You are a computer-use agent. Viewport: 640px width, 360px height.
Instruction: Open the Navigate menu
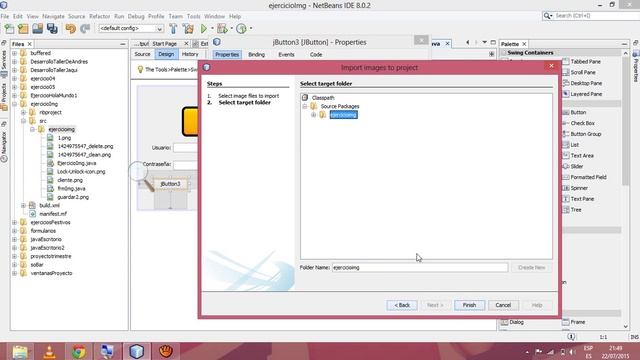(53, 16)
